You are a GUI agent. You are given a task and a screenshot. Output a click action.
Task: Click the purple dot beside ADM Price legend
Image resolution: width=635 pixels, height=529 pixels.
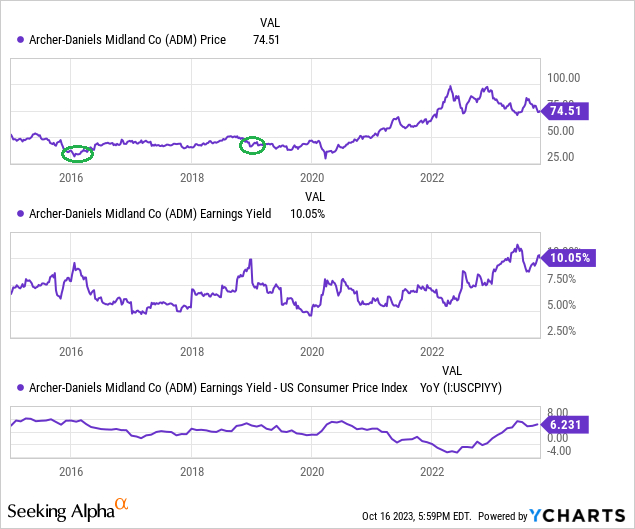point(20,40)
